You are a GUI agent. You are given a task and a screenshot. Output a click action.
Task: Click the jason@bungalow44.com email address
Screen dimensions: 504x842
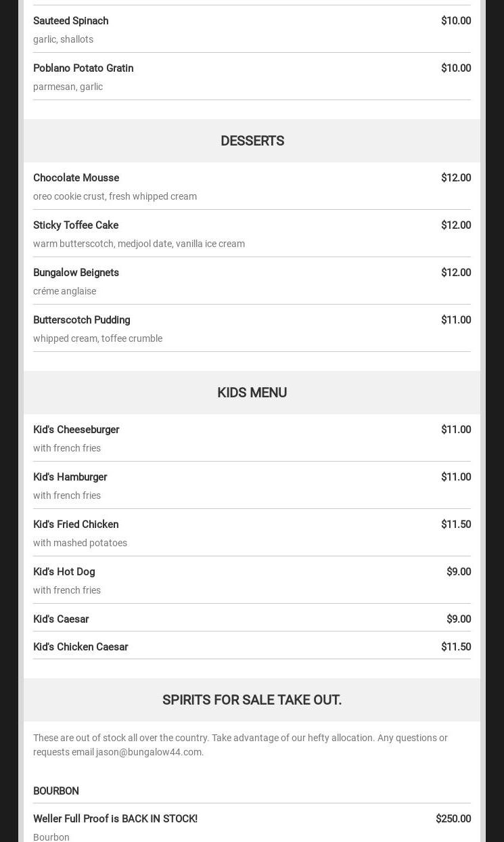coord(149,752)
